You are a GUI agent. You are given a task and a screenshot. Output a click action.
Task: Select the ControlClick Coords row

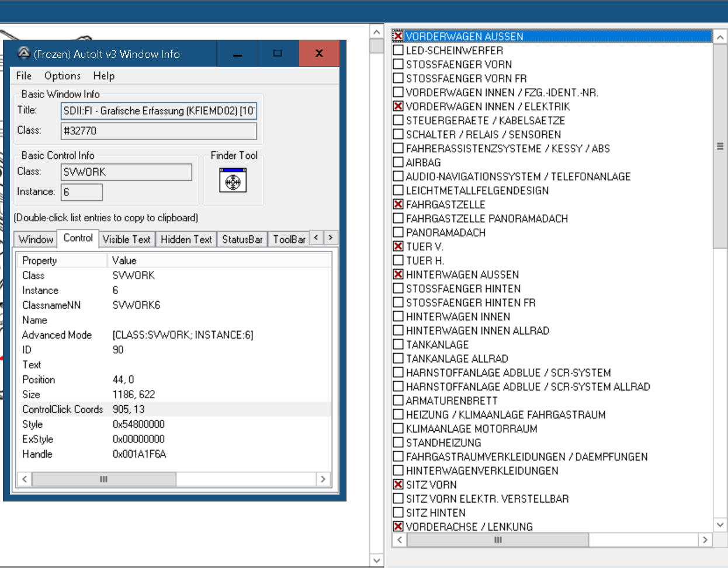click(x=175, y=409)
